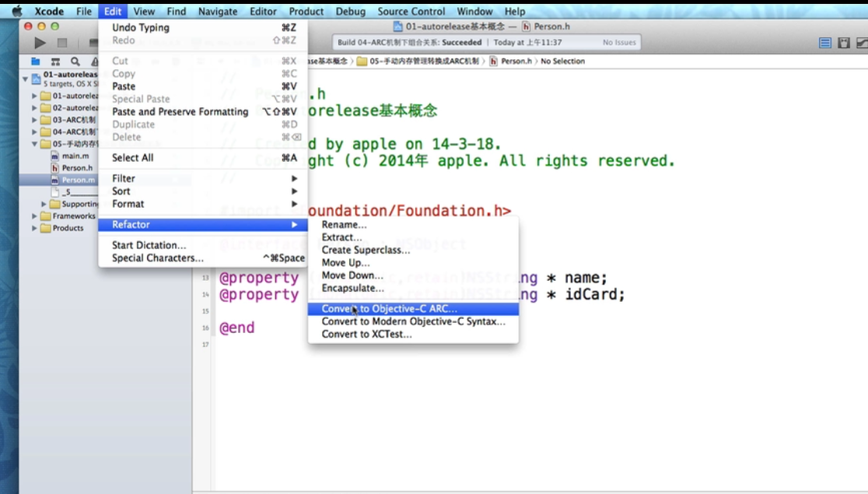The height and width of the screenshot is (494, 868).
Task: Choose Special Characters
Action: (x=202, y=258)
